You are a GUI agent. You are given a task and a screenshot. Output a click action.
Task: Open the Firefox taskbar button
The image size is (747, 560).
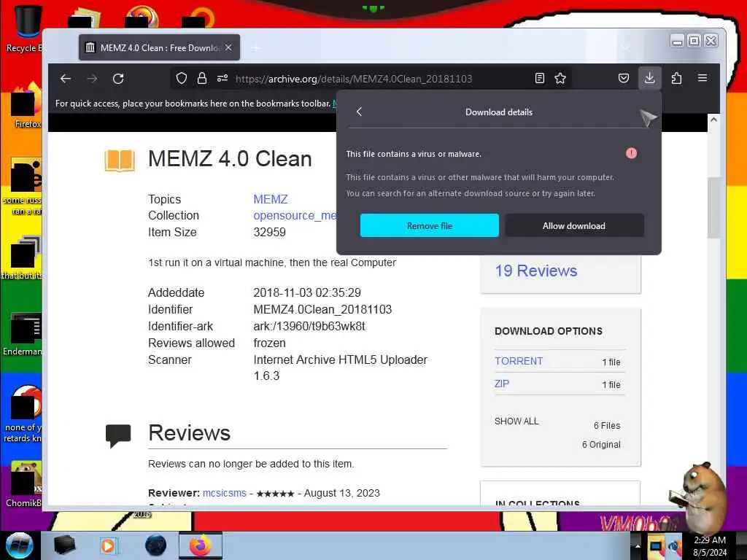201,545
